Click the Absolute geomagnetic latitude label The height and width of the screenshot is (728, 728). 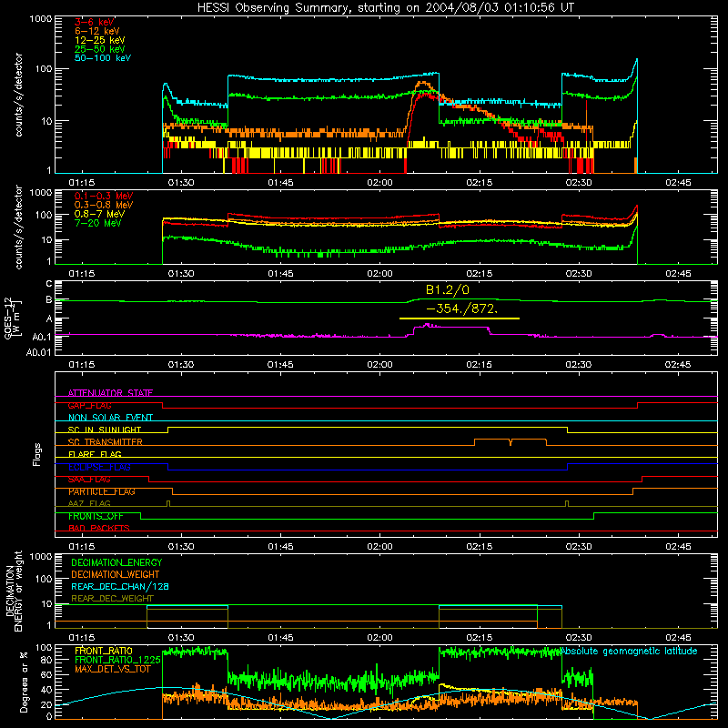(x=629, y=651)
